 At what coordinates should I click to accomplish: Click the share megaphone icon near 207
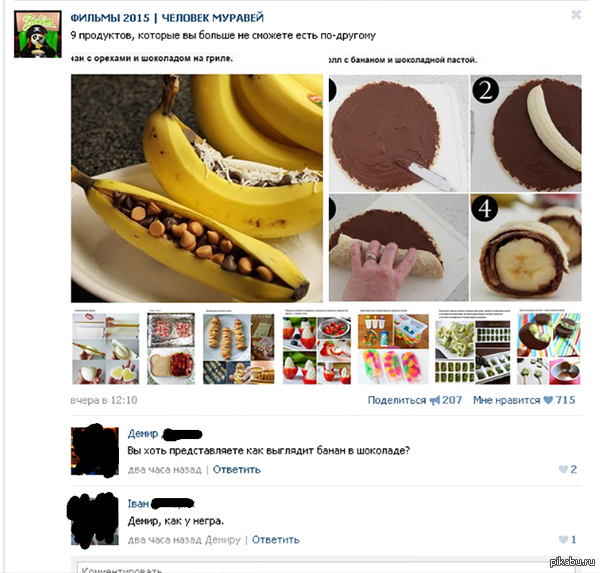435,400
